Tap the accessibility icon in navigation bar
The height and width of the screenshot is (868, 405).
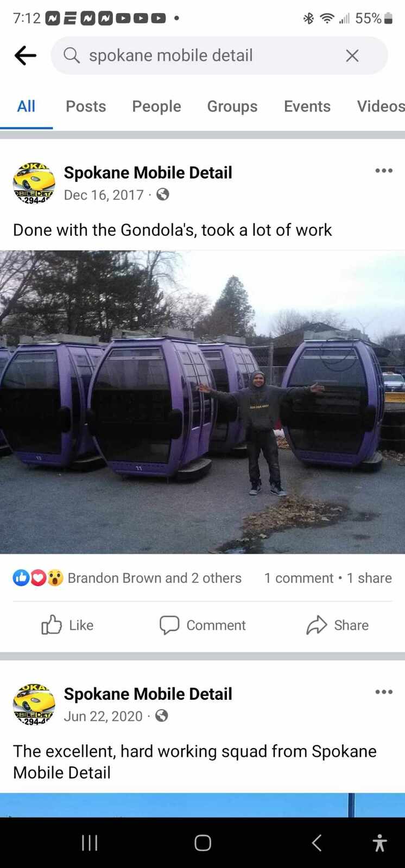(x=380, y=843)
